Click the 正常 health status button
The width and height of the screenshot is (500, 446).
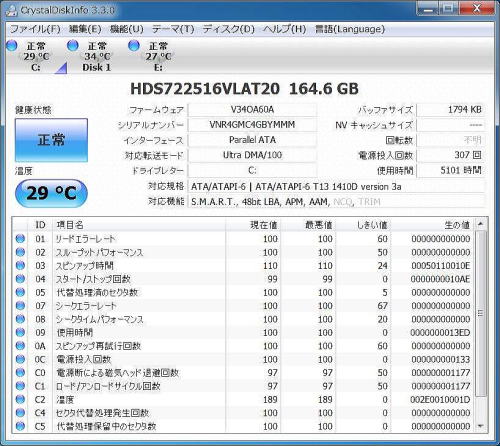point(51,140)
